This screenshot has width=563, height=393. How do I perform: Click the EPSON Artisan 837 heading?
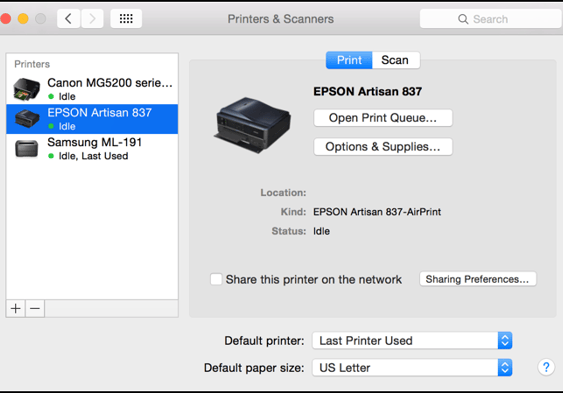(x=367, y=92)
